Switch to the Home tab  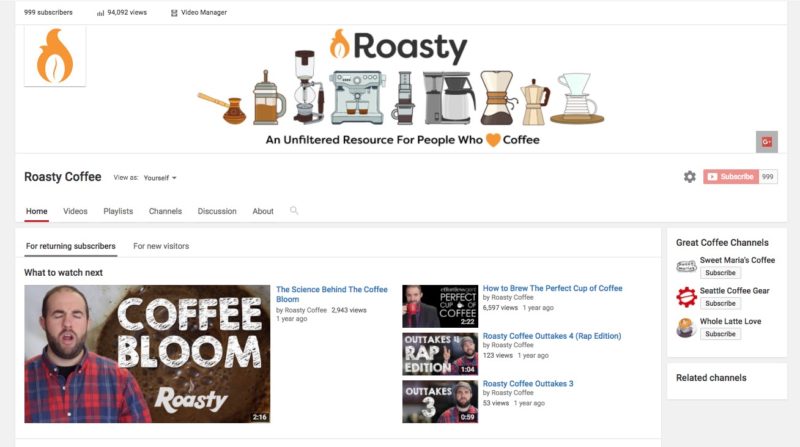37,211
